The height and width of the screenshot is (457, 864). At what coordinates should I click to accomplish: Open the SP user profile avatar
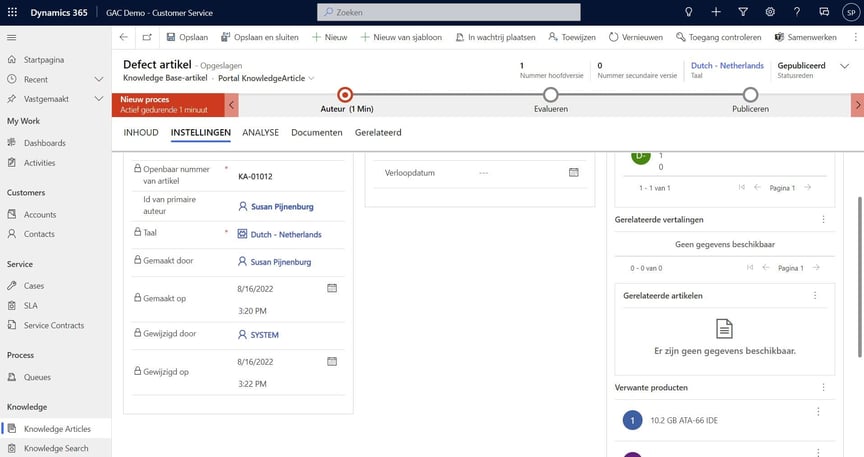[x=851, y=12]
